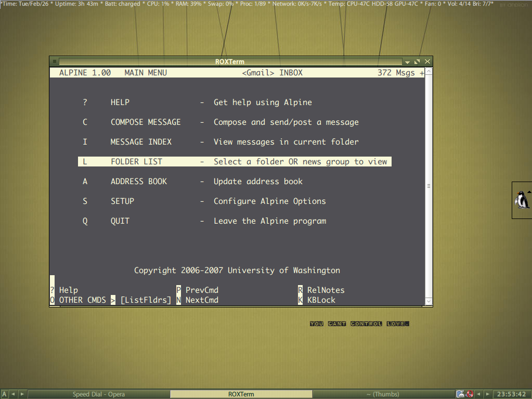Open ADDRESS BOOK menu entry
The image size is (532, 399).
139,182
